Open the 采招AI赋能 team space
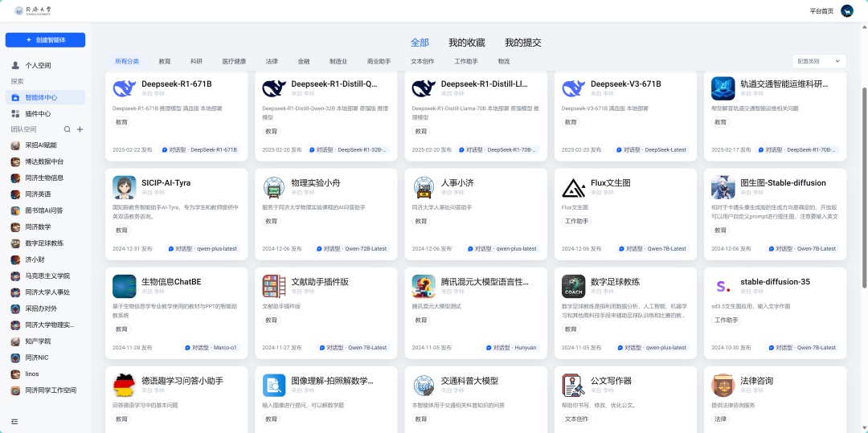 click(x=45, y=145)
